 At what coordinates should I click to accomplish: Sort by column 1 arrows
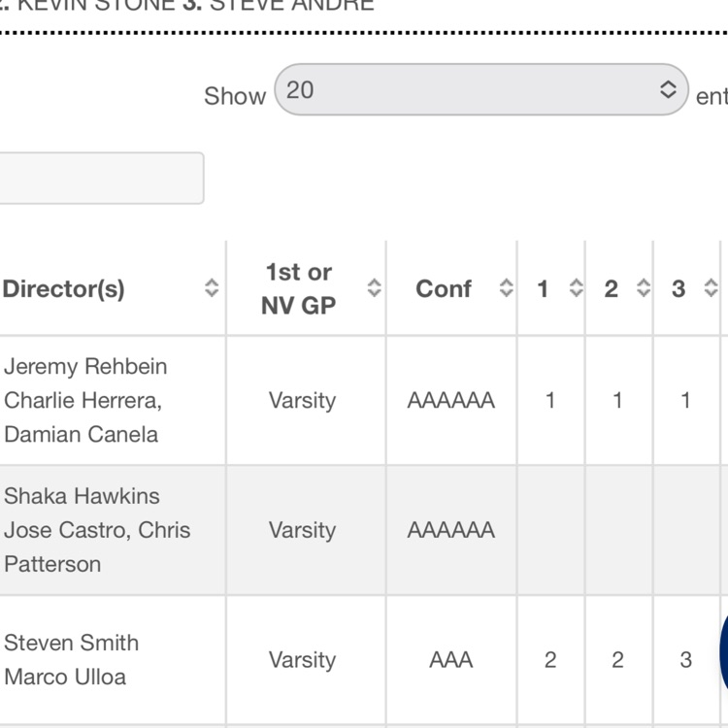click(576, 288)
